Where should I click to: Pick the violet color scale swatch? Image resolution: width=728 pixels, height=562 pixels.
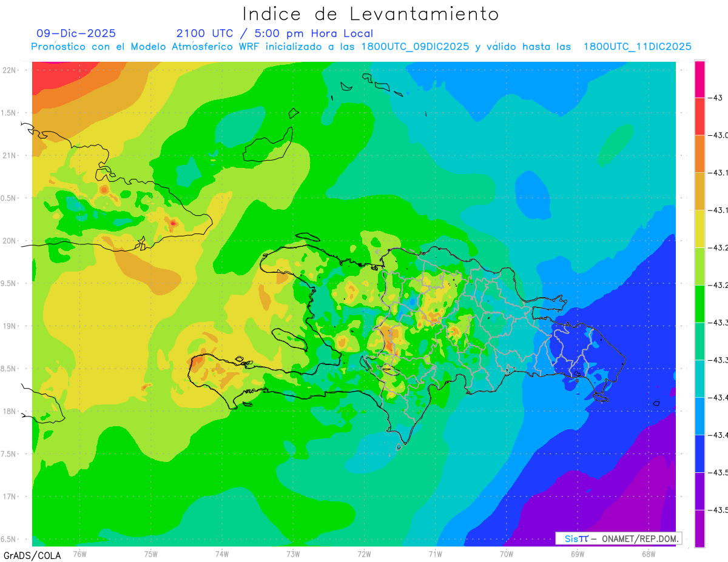pos(699,491)
